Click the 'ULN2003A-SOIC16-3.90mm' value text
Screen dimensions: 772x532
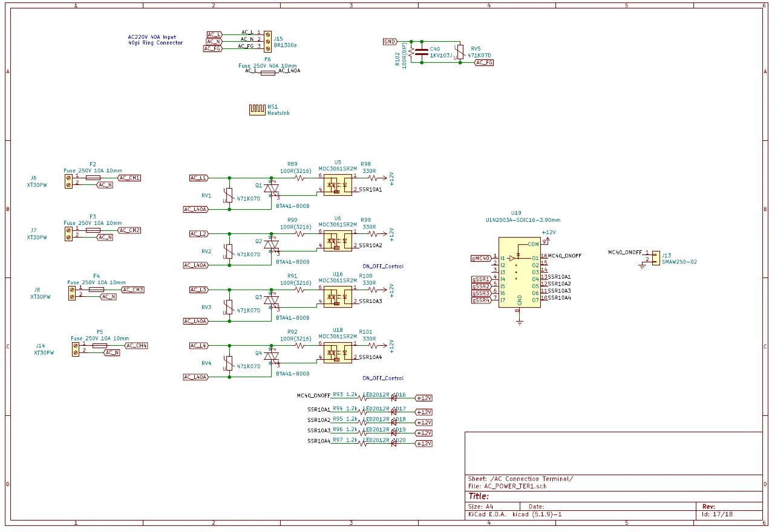(523, 220)
